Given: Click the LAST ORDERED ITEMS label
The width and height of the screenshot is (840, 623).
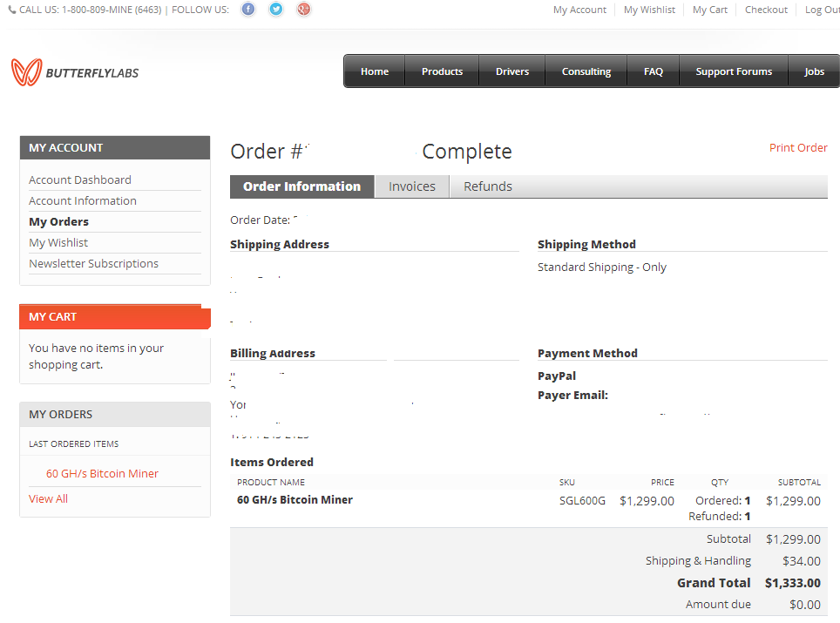Looking at the screenshot, I should tap(74, 444).
